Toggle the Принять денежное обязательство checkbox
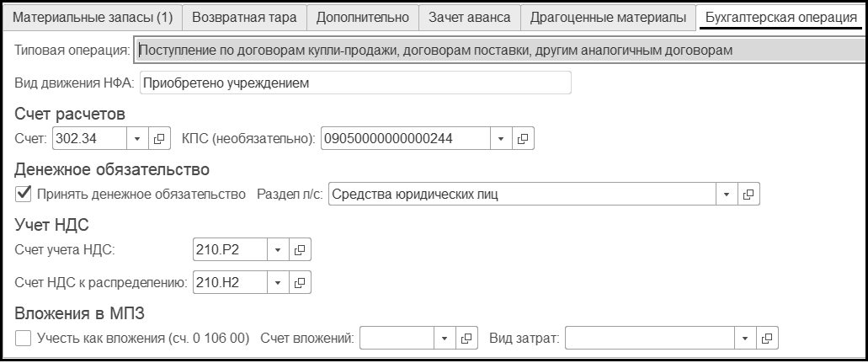868x363 pixels. [x=24, y=195]
